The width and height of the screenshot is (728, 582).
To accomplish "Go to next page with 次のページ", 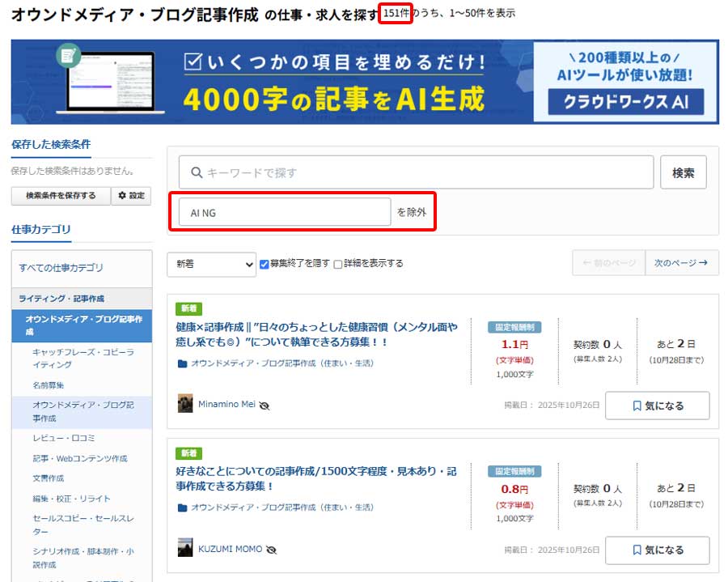I will click(681, 263).
